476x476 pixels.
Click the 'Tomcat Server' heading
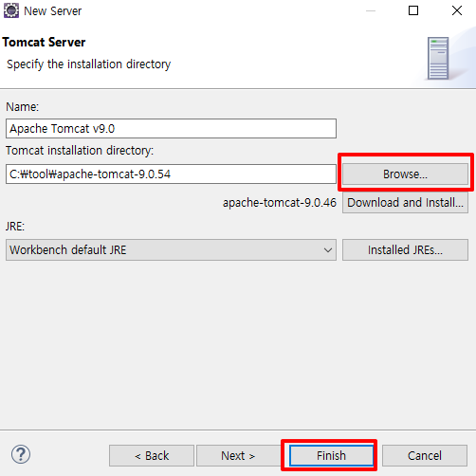pyautogui.click(x=44, y=42)
